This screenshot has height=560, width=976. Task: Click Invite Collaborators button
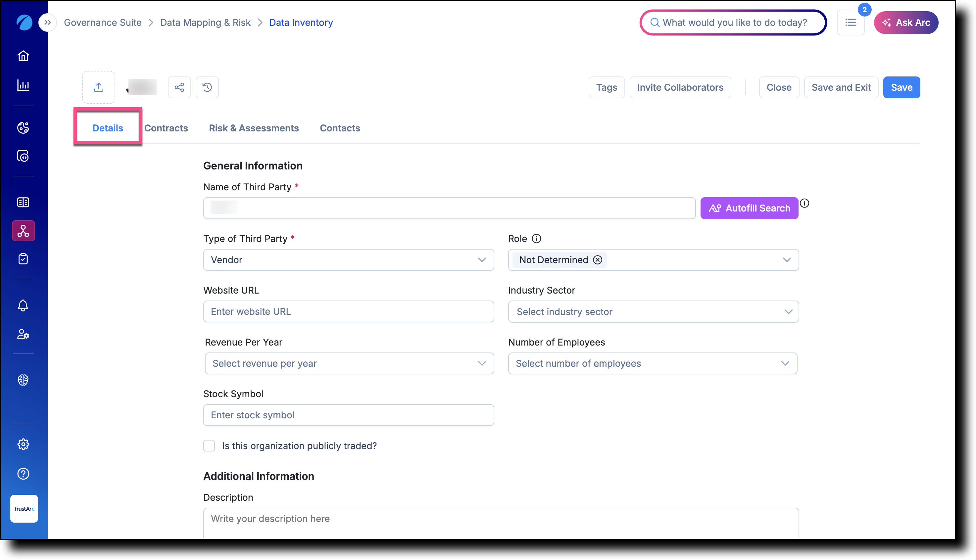coord(680,87)
